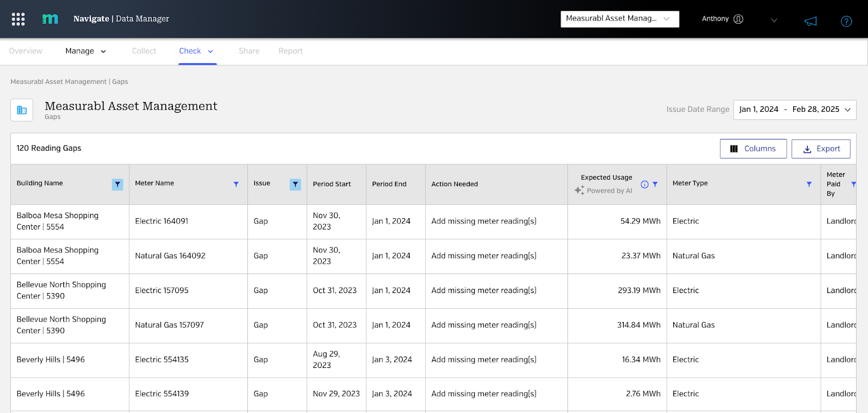
Task: Expand the Check menu
Action: (197, 51)
